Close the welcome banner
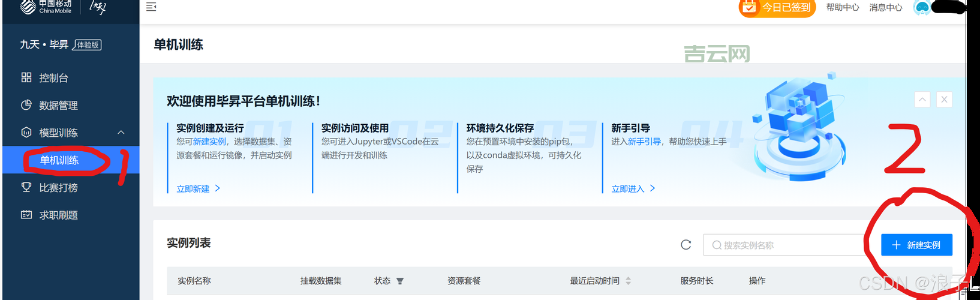The width and height of the screenshot is (980, 300). pyautogui.click(x=944, y=100)
